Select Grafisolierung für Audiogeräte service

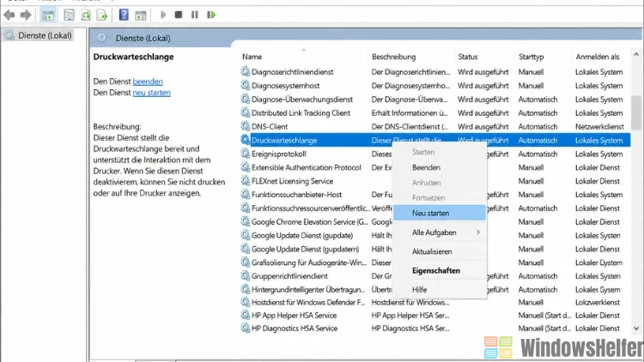[x=435, y=262]
